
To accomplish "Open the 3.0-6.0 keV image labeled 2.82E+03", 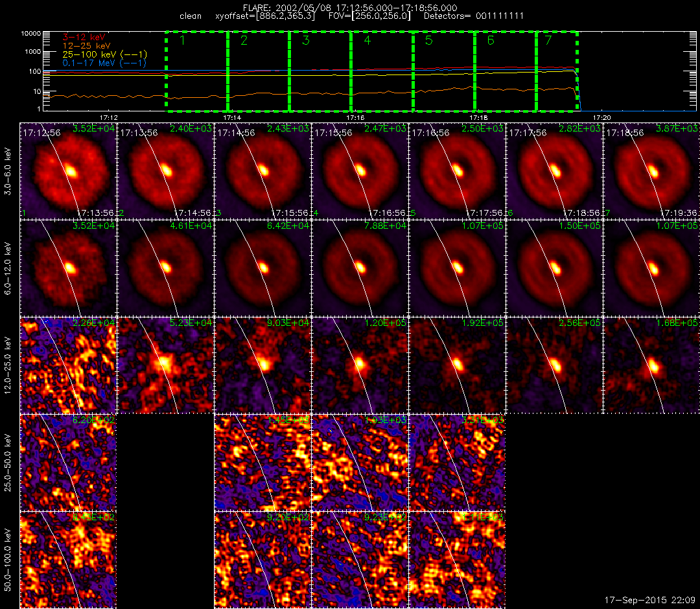I will (555, 171).
